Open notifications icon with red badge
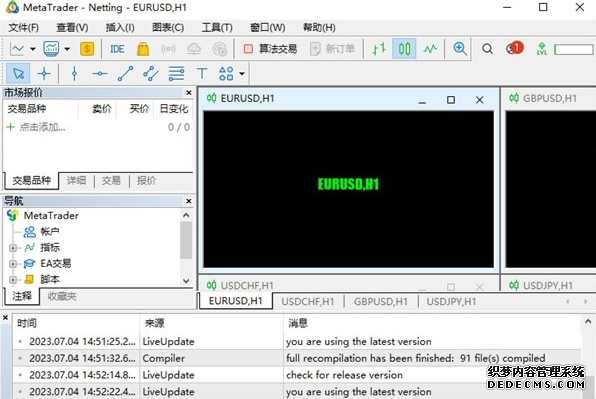The image size is (596, 399). [515, 48]
